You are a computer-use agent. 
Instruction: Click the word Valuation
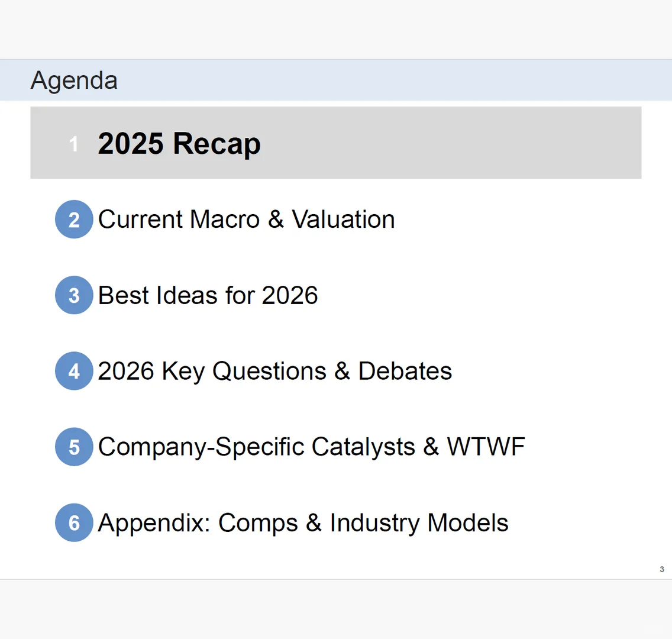pyautogui.click(x=343, y=220)
